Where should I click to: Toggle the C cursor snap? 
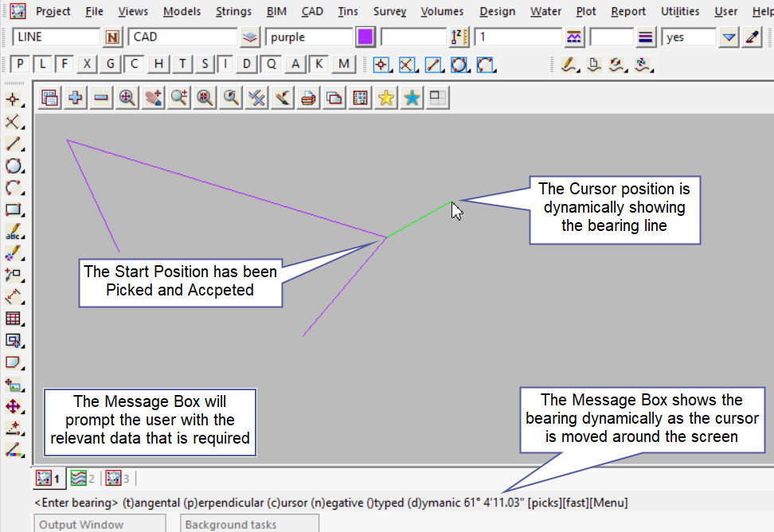coord(134,64)
